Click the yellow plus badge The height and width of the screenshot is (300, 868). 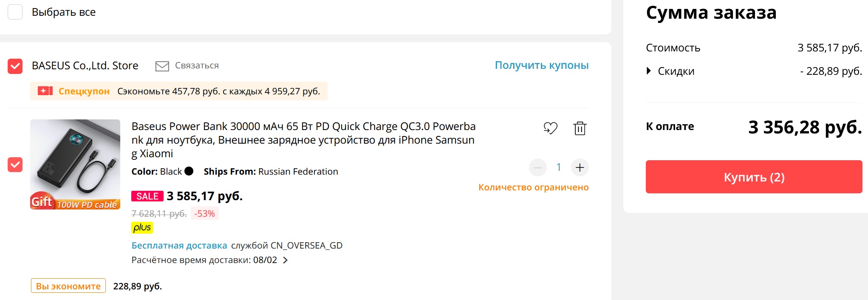(x=142, y=228)
